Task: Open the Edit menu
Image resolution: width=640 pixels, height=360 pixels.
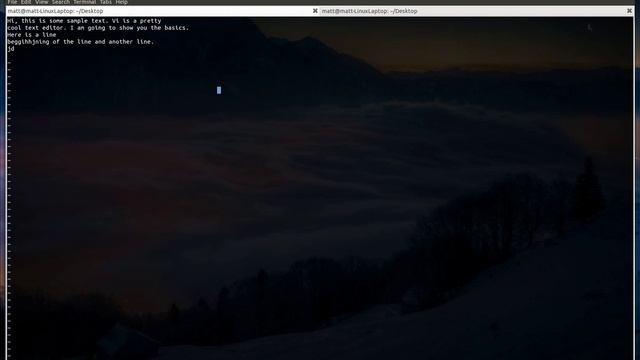Action: (26, 2)
